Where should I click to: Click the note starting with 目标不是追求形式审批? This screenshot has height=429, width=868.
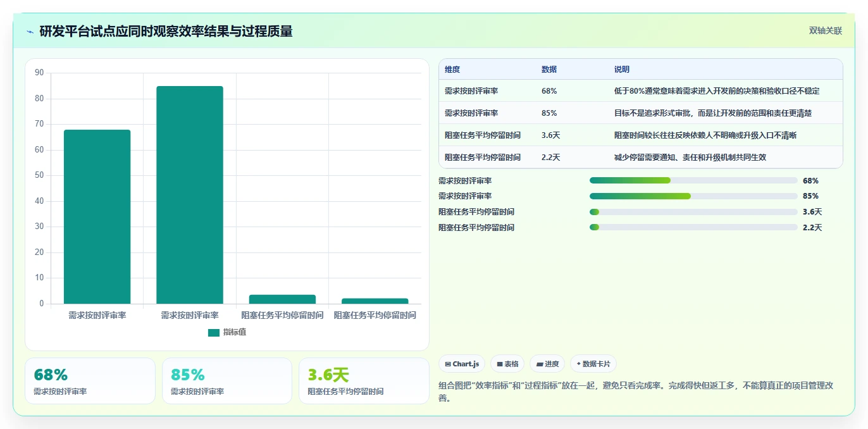click(x=713, y=113)
